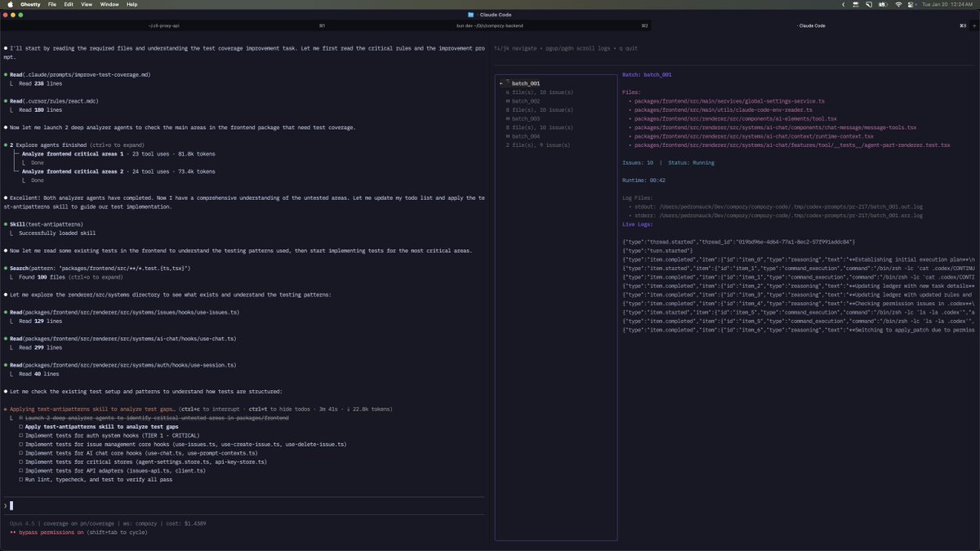Image resolution: width=980 pixels, height=551 pixels.
Task: Click agent-part-renderer.test.tsx file path
Action: pyautogui.click(x=792, y=144)
